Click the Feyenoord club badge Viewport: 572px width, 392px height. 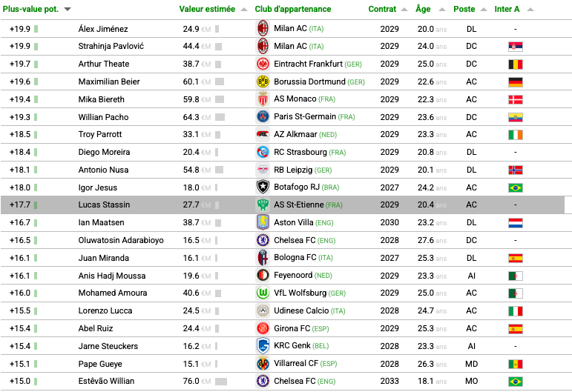coord(263,275)
